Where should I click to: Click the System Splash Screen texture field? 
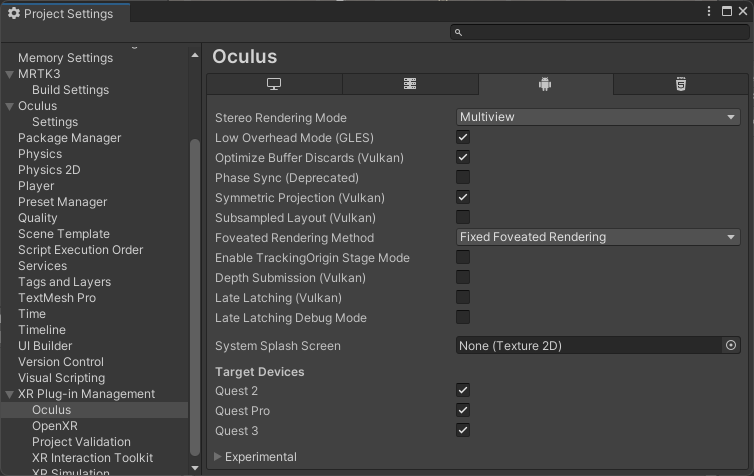pyautogui.click(x=590, y=345)
